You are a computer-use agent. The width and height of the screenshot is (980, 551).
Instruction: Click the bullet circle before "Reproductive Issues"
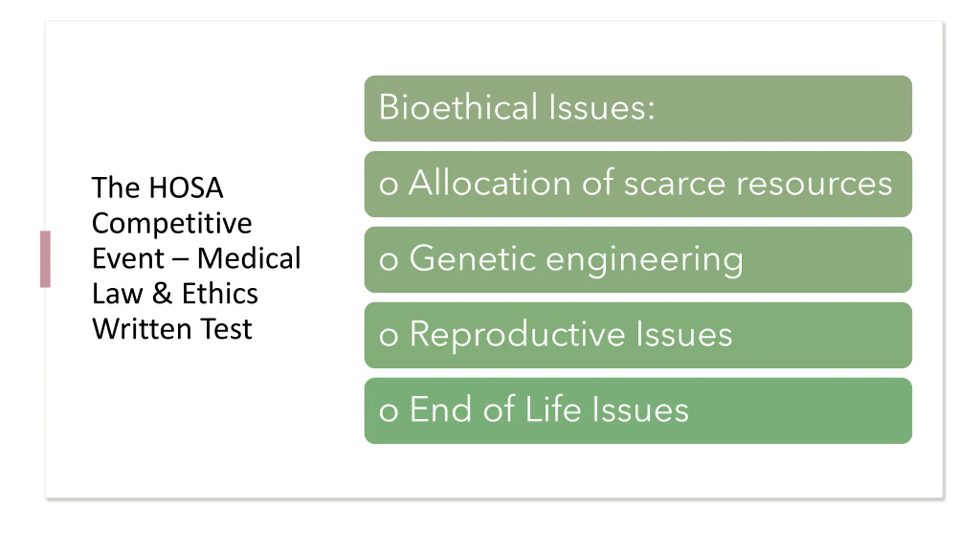click(x=389, y=336)
